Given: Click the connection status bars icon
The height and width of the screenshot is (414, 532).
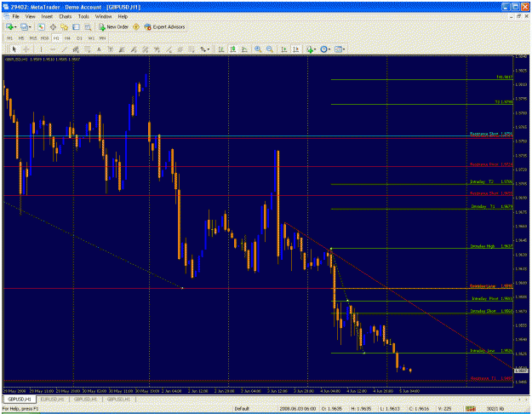Looking at the screenshot, I should [470, 409].
